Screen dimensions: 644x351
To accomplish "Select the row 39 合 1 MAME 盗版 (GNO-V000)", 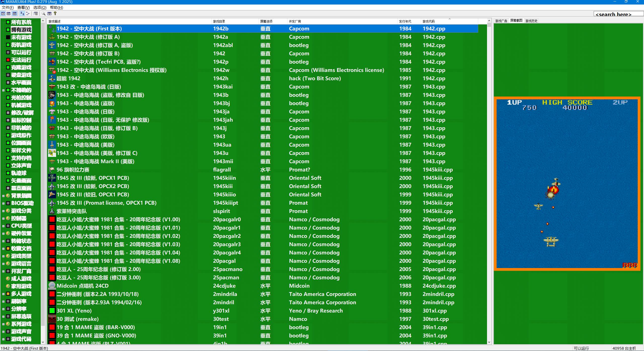I will [x=263, y=336].
